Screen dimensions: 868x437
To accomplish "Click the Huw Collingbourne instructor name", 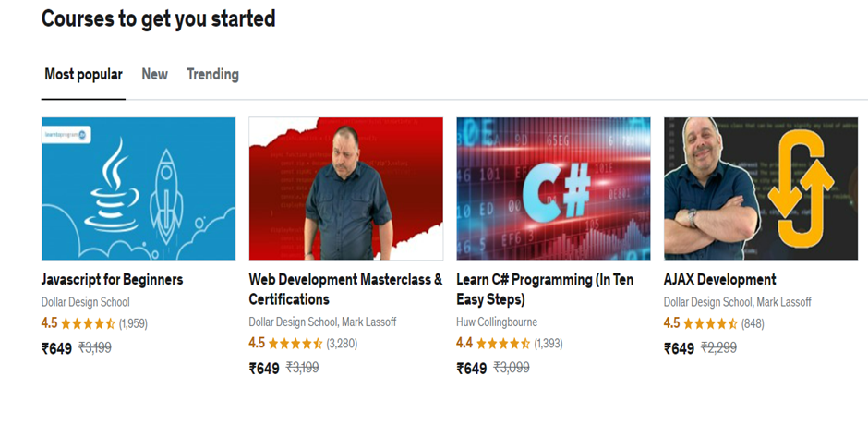I will tap(497, 322).
